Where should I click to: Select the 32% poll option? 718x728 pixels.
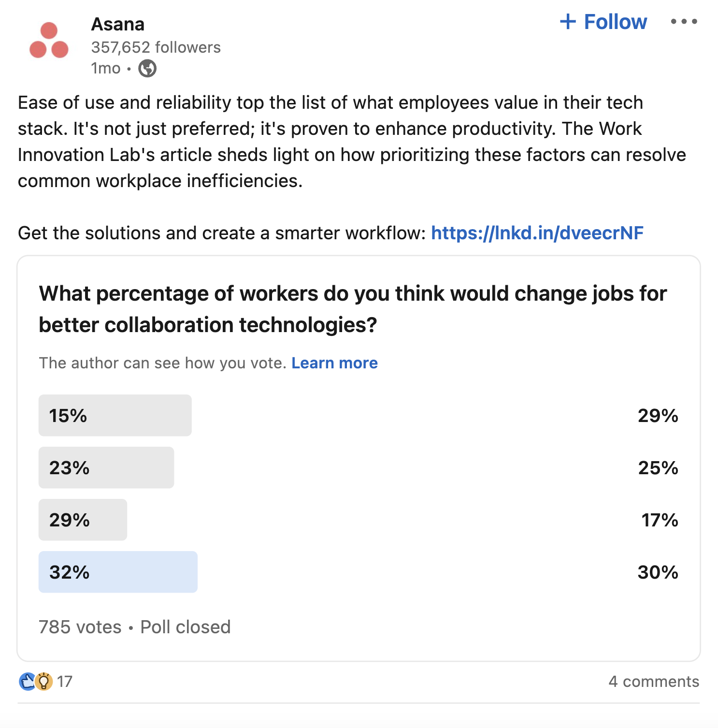(118, 572)
